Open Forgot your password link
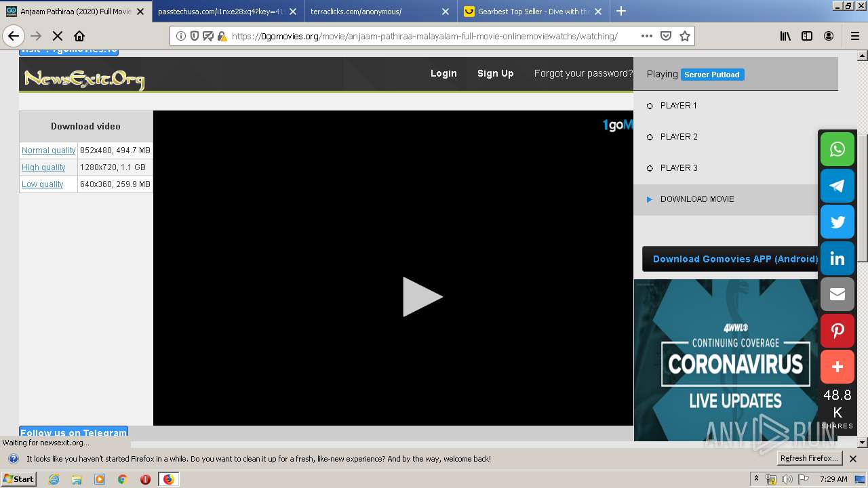Image resolution: width=868 pixels, height=488 pixels. click(583, 73)
